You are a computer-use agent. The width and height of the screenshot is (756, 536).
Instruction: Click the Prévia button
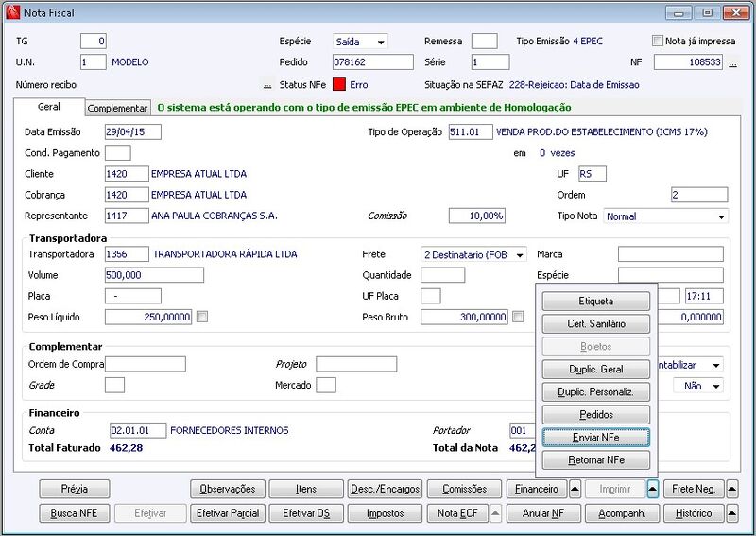(75, 489)
